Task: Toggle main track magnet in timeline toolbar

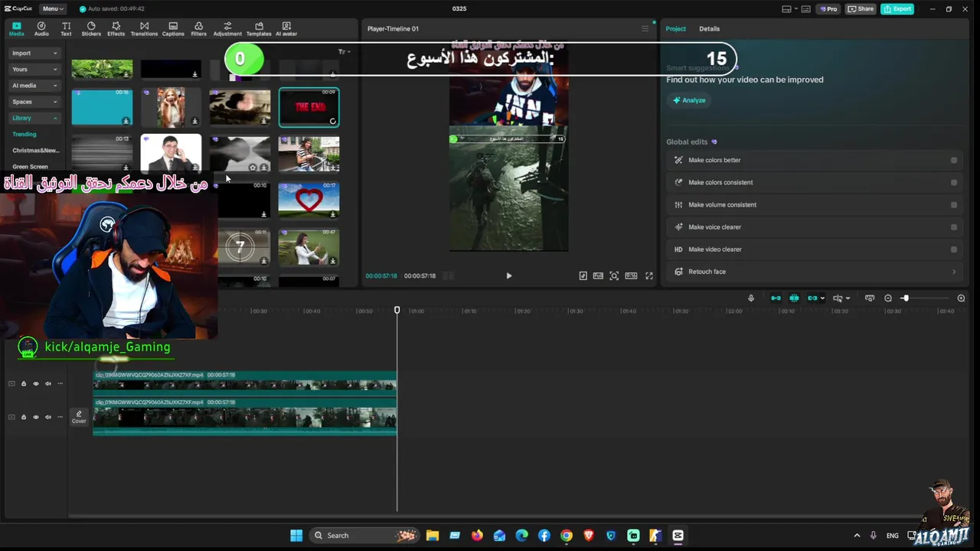Action: (x=776, y=298)
